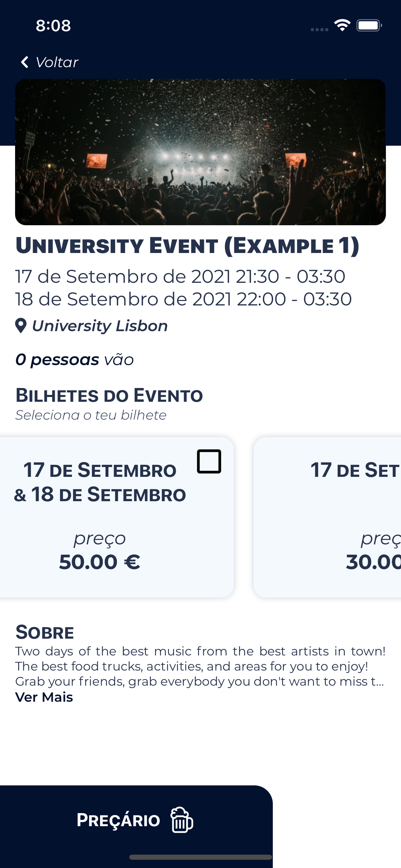
Task: Tap the location pin icon
Action: point(21,325)
